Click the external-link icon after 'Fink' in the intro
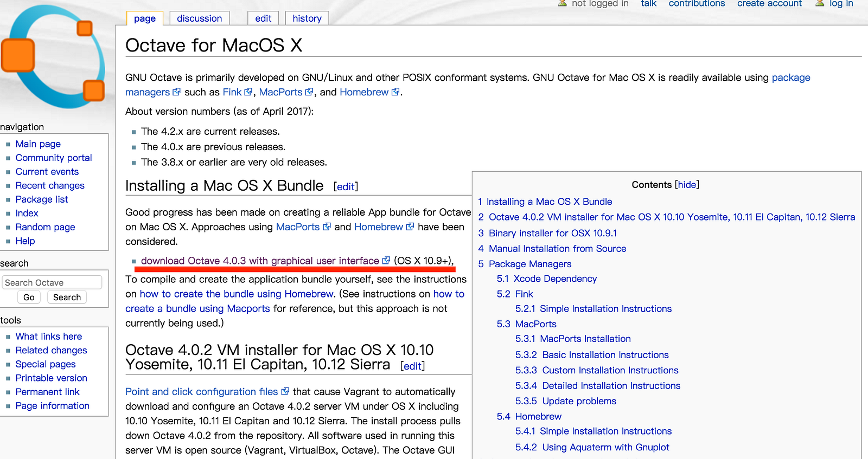This screenshot has width=868, height=459. pos(248,92)
